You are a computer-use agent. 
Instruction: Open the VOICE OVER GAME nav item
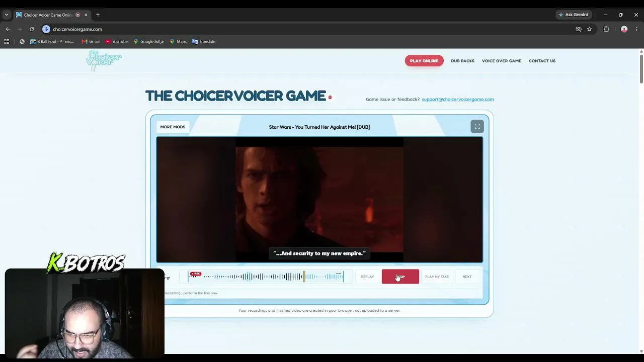(x=502, y=61)
